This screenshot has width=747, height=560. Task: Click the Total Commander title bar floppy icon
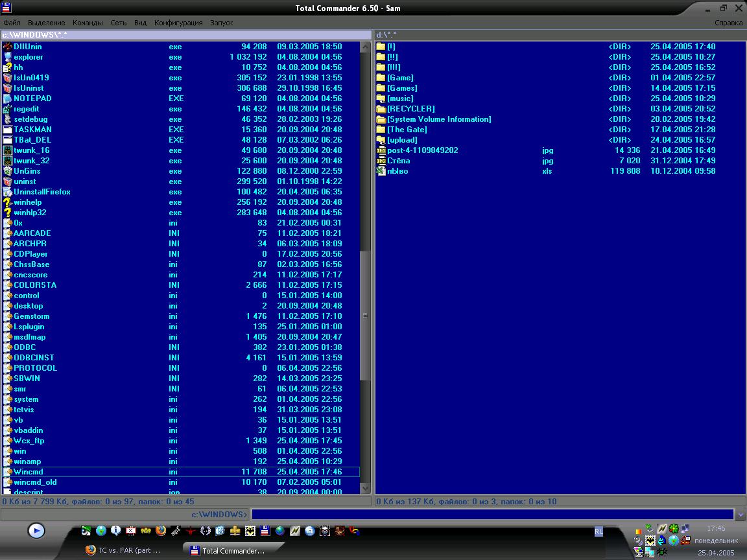coord(6,7)
